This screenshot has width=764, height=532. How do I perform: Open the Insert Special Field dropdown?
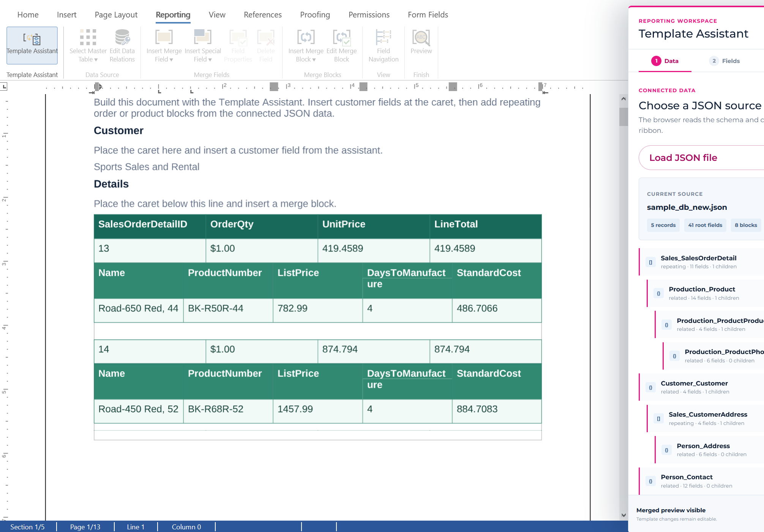203,46
